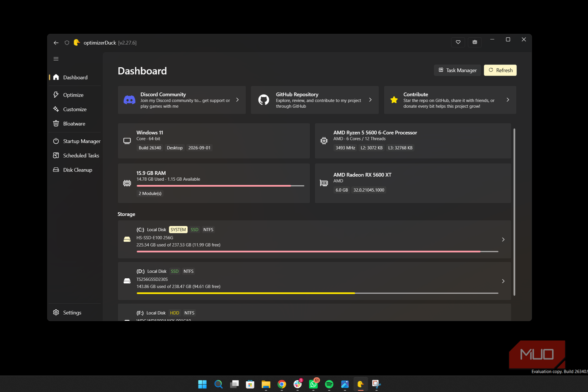The width and height of the screenshot is (588, 392).
Task: Open Slack from taskbar
Action: coord(298,384)
